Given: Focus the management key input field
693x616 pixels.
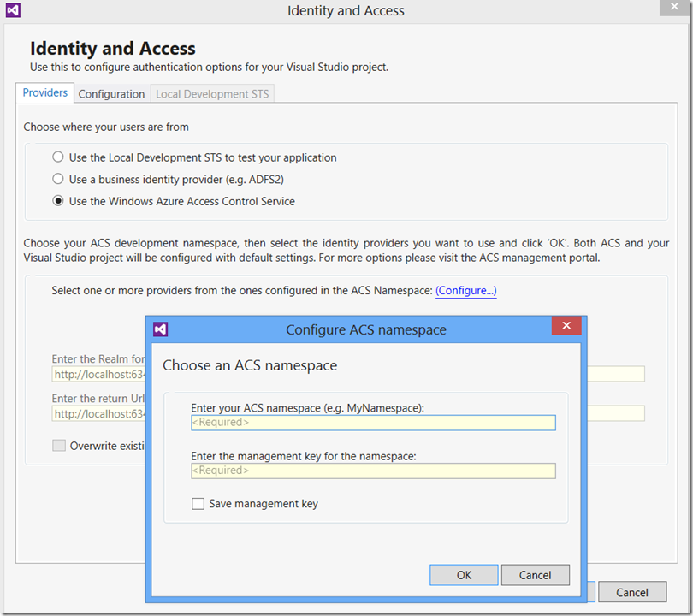Looking at the screenshot, I should click(x=374, y=471).
